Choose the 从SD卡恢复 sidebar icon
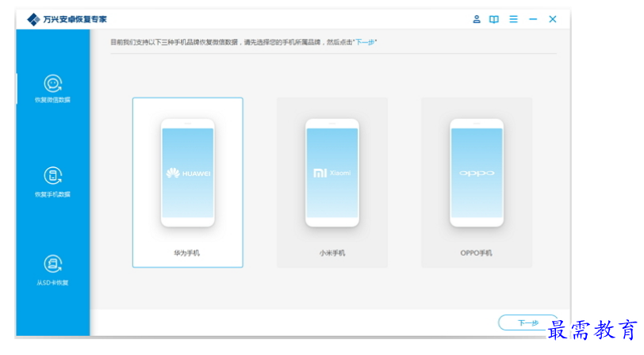 53,264
